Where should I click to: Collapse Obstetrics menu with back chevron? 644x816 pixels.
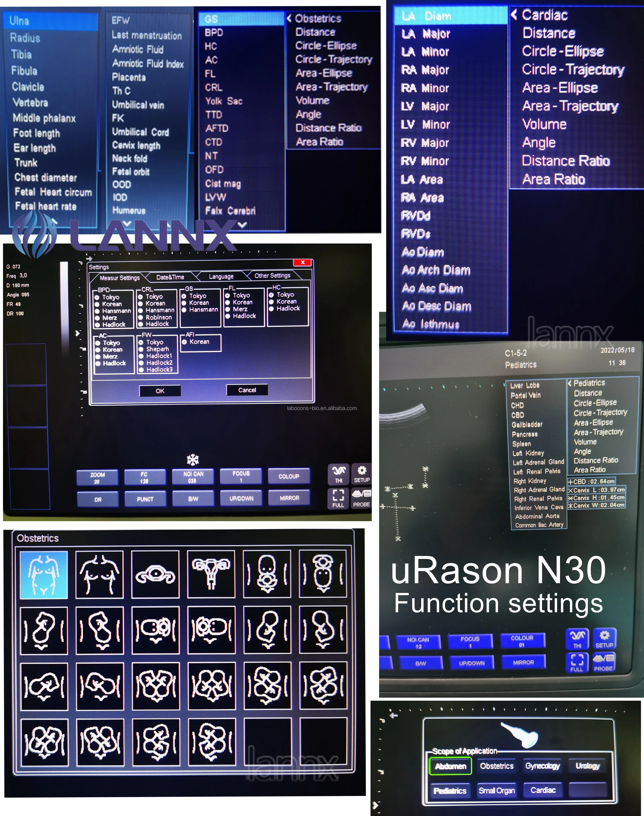(x=289, y=18)
